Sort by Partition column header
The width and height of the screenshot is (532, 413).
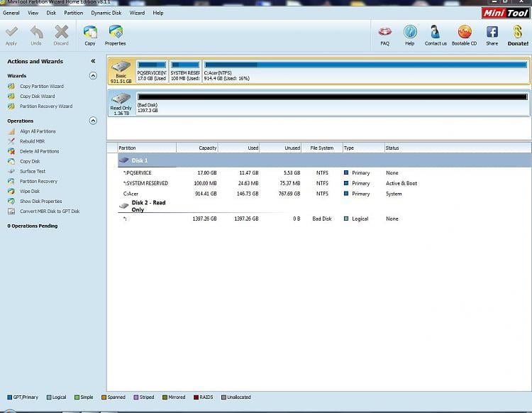pos(147,148)
